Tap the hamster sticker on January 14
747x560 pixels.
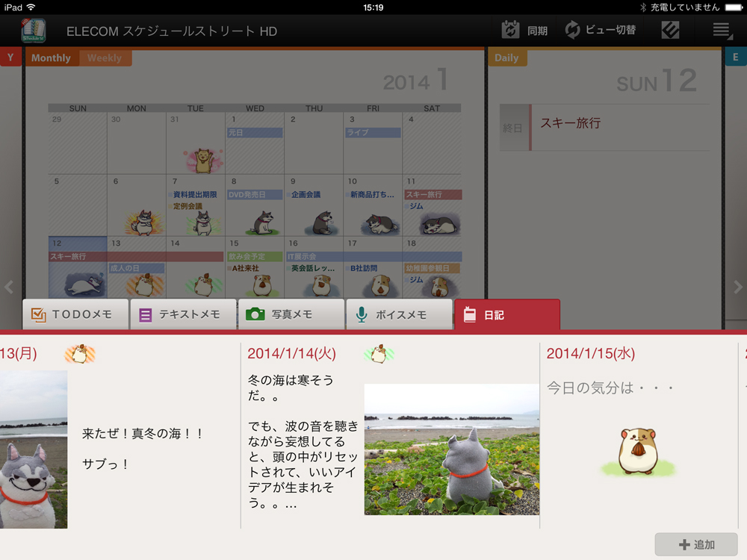[x=204, y=284]
